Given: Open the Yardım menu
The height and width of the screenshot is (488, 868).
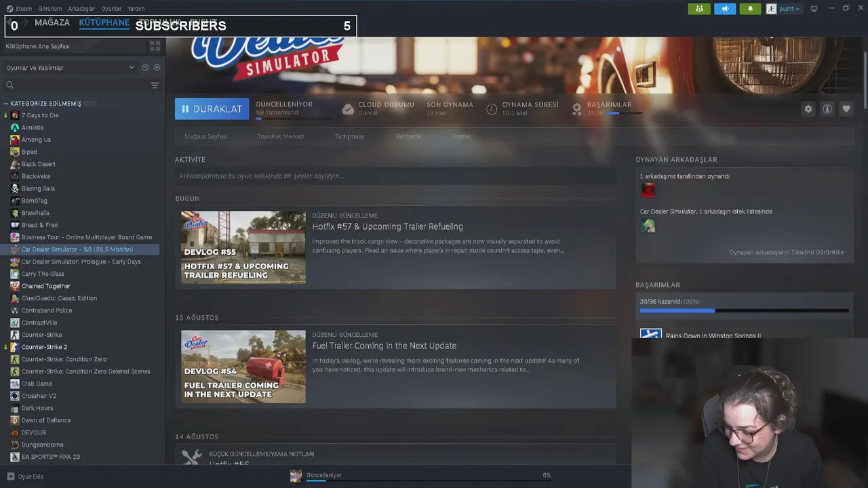Looking at the screenshot, I should [x=136, y=9].
